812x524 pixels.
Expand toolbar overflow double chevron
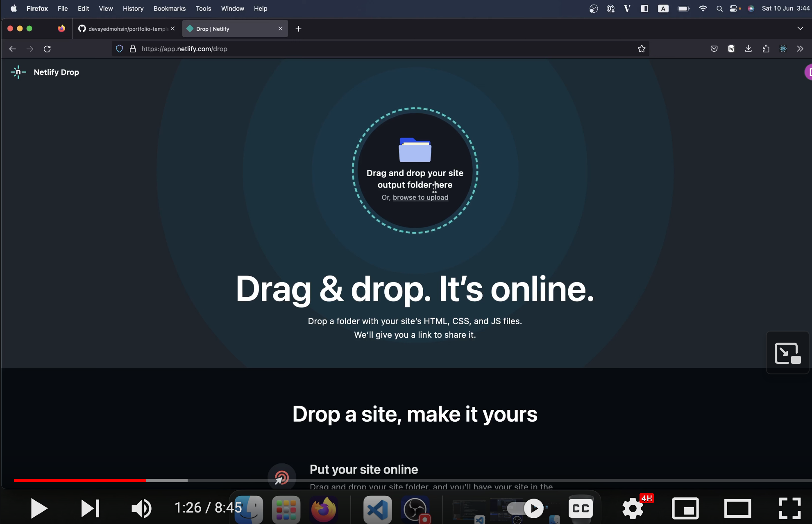point(800,49)
